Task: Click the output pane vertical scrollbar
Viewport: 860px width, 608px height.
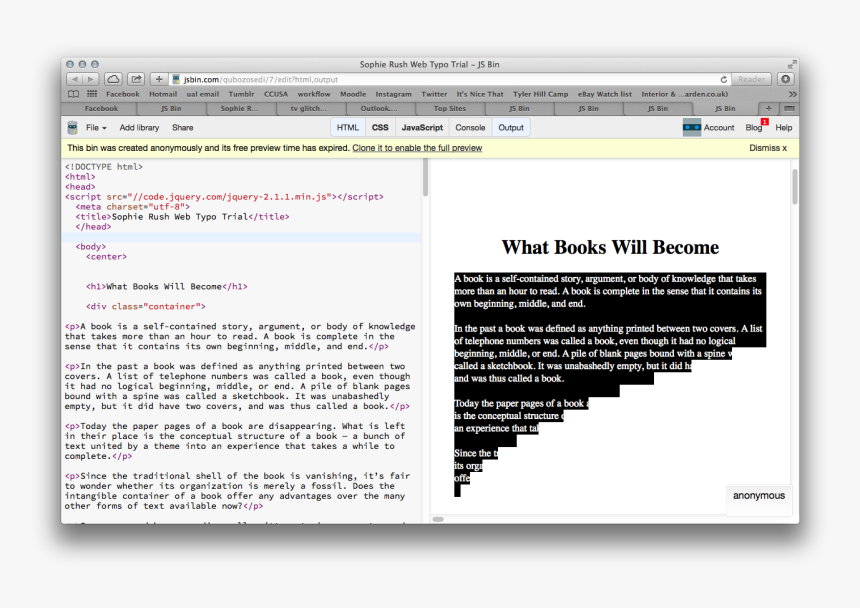Action: [795, 187]
